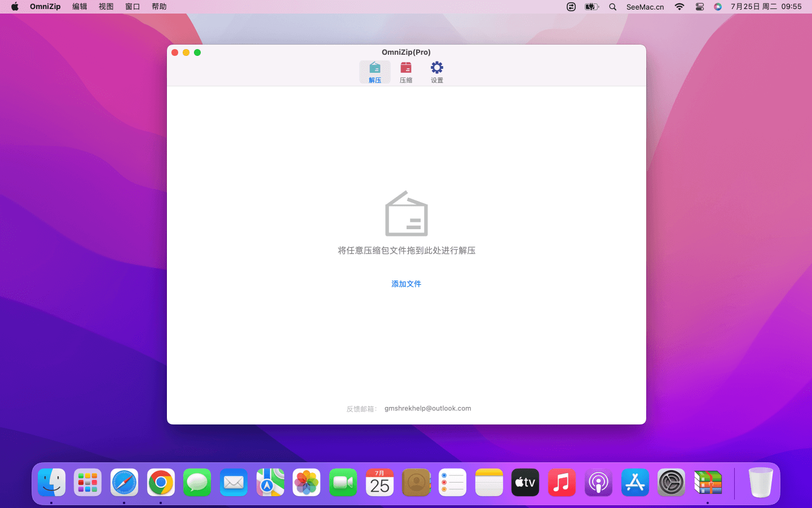Open Launchpad from the Dock
This screenshot has width=812, height=508.
(x=87, y=483)
